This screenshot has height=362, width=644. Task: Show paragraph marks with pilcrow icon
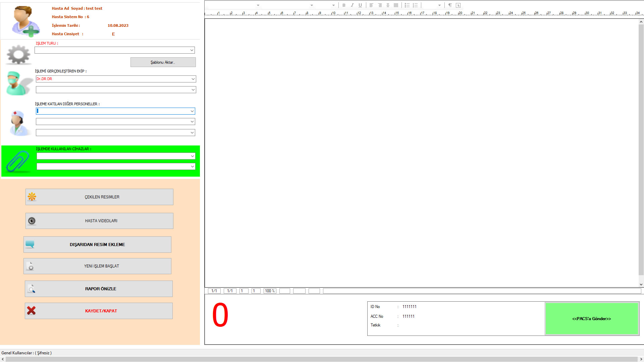pyautogui.click(x=450, y=5)
